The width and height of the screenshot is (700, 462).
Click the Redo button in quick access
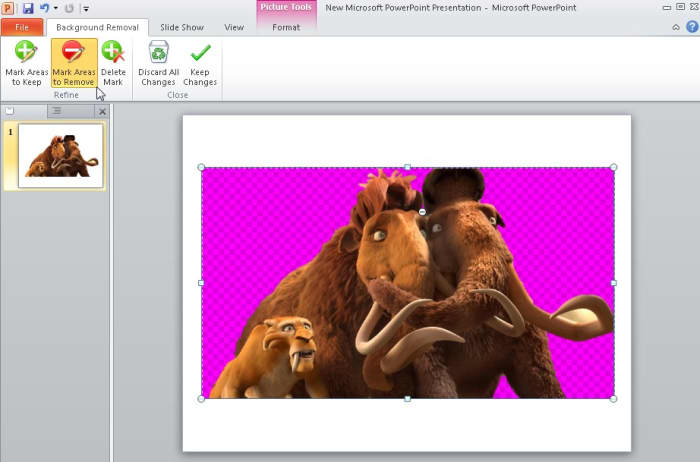69,8
